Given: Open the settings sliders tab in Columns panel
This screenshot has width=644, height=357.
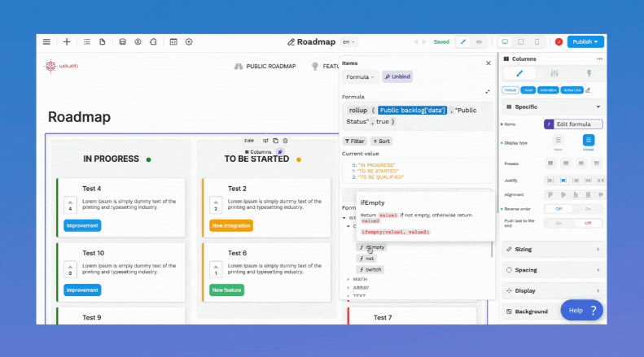Looking at the screenshot, I should click(x=554, y=74).
